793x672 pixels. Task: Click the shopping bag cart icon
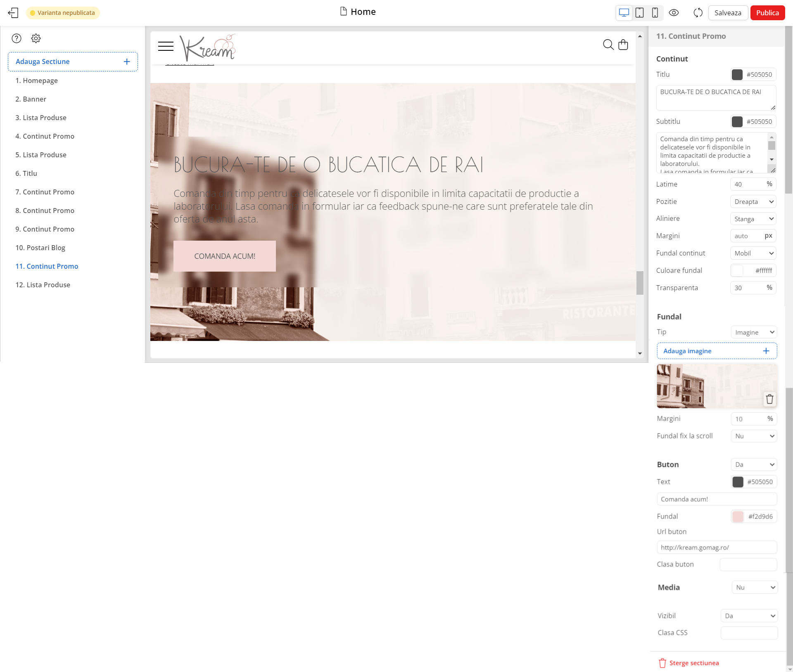(x=623, y=45)
